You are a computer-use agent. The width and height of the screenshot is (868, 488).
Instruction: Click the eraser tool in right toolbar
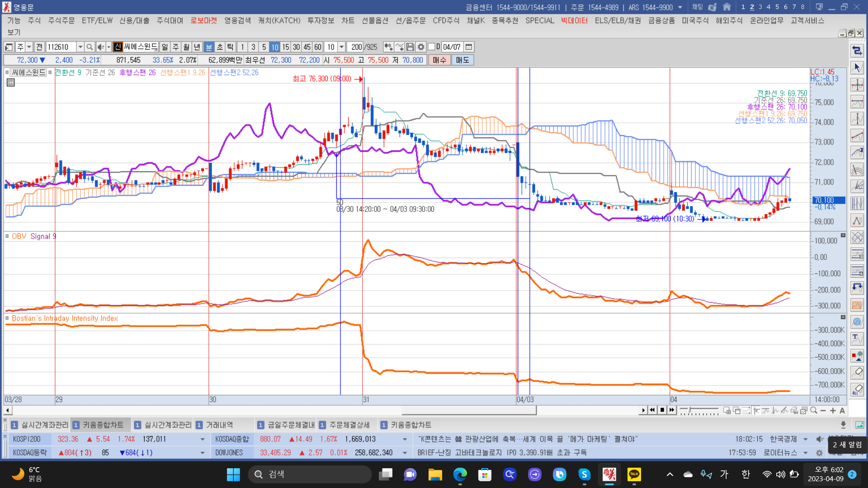(x=857, y=372)
